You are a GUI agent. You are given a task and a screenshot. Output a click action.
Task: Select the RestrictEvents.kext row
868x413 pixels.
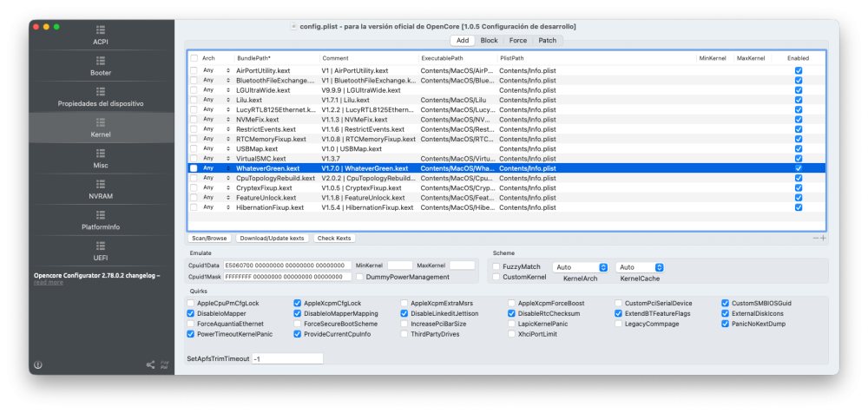pos(507,129)
